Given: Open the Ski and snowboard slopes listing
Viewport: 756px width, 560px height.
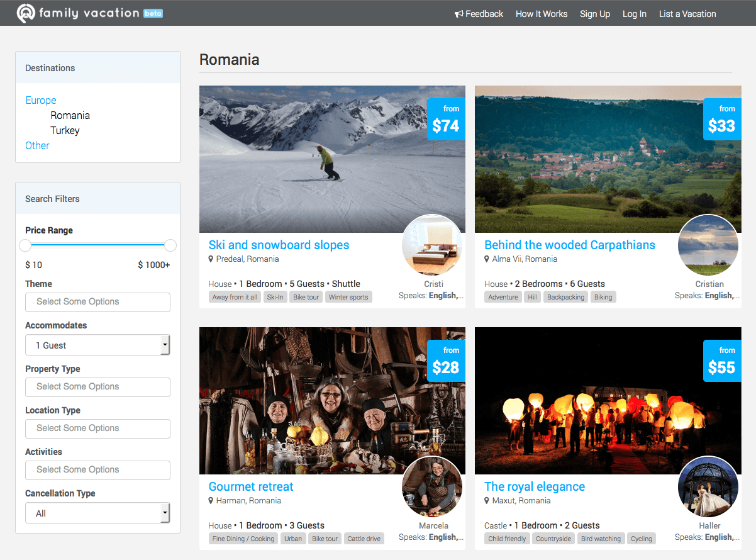Looking at the screenshot, I should (279, 245).
